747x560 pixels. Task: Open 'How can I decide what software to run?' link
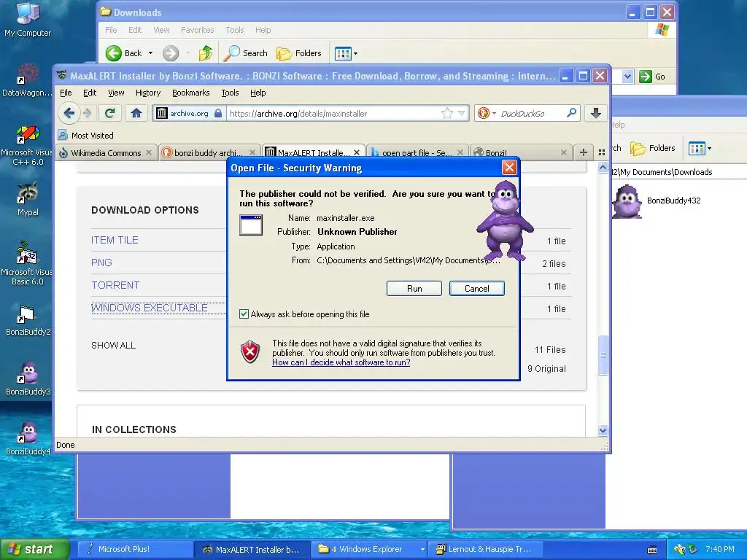tap(341, 362)
